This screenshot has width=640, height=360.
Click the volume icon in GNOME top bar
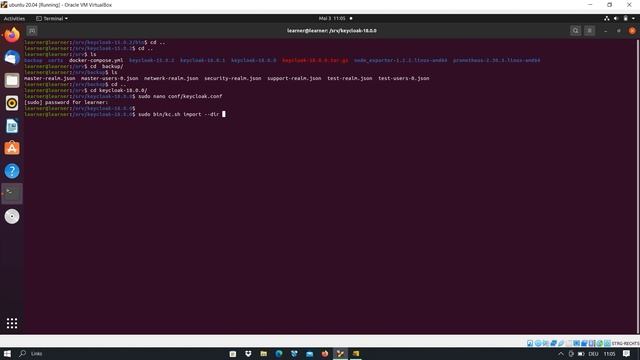[x=616, y=18]
